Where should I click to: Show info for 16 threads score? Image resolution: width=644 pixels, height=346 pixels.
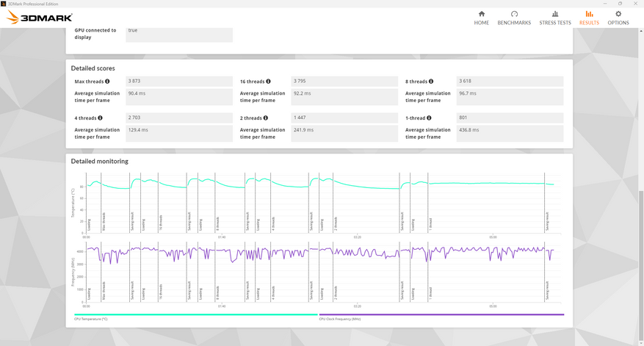(x=268, y=82)
